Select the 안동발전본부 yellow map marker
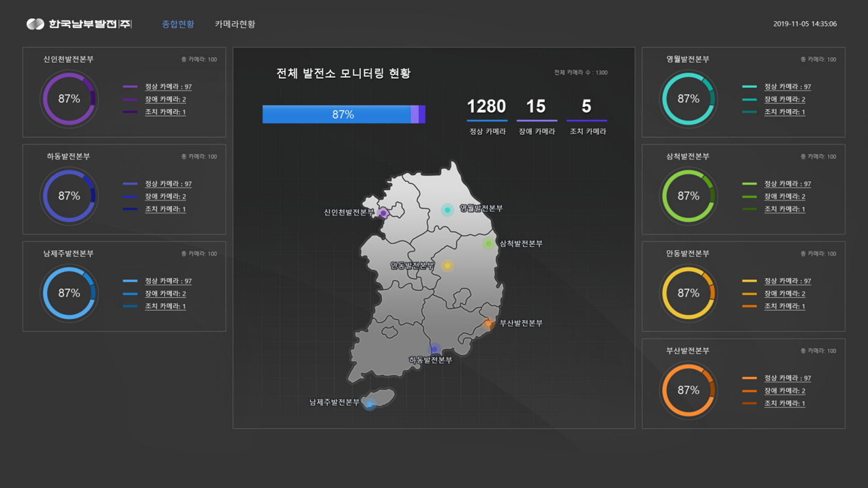Image resolution: width=868 pixels, height=488 pixels. click(x=447, y=265)
